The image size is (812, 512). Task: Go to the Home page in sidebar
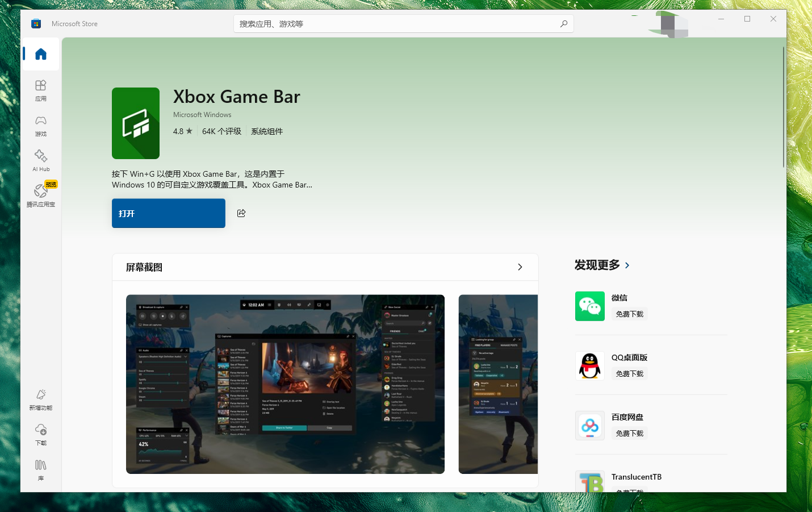pyautogui.click(x=40, y=54)
